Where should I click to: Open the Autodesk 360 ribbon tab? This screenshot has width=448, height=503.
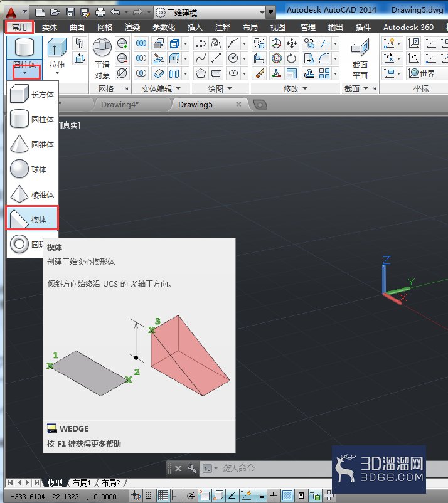click(x=408, y=27)
